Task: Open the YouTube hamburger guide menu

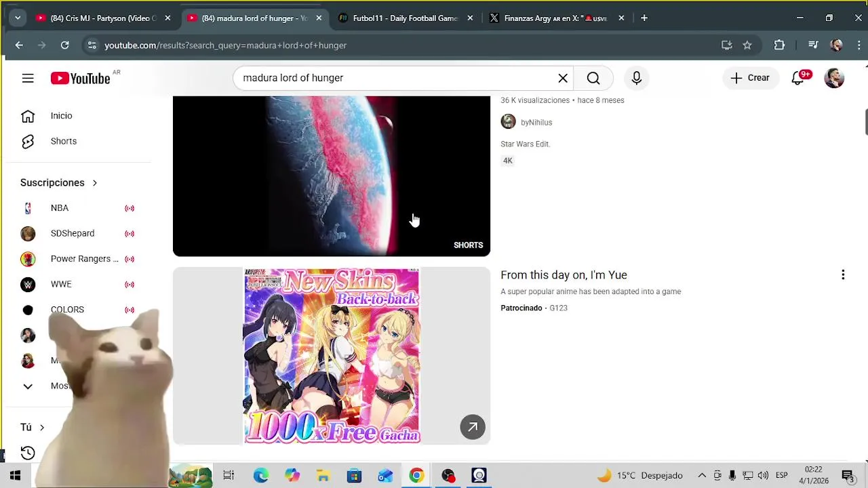Action: [28, 79]
